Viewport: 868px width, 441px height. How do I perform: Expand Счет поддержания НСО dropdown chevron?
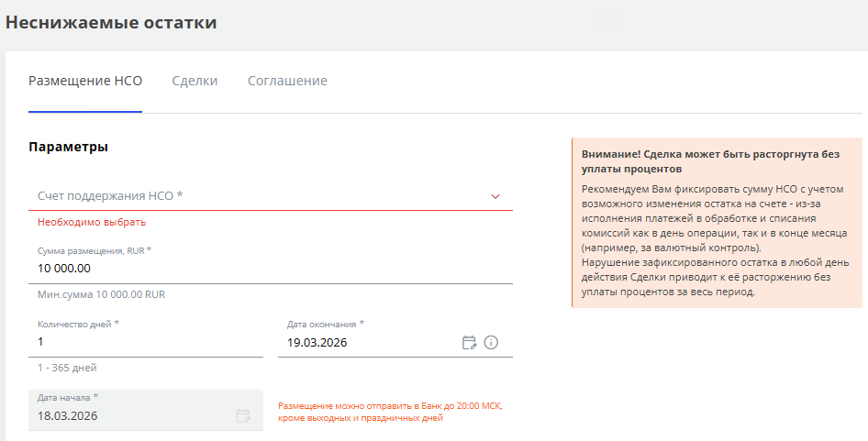pos(495,196)
